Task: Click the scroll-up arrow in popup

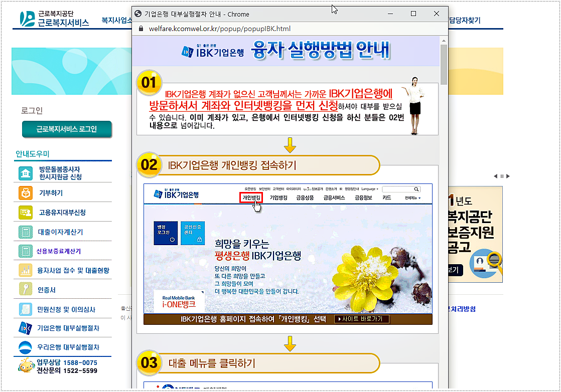Action: (x=444, y=41)
